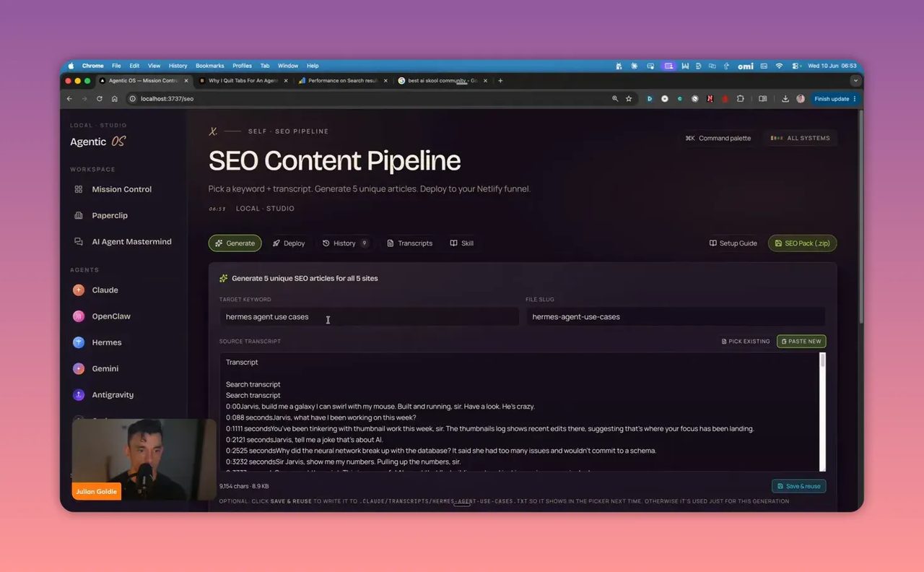Expand the tab search chevron

click(855, 81)
